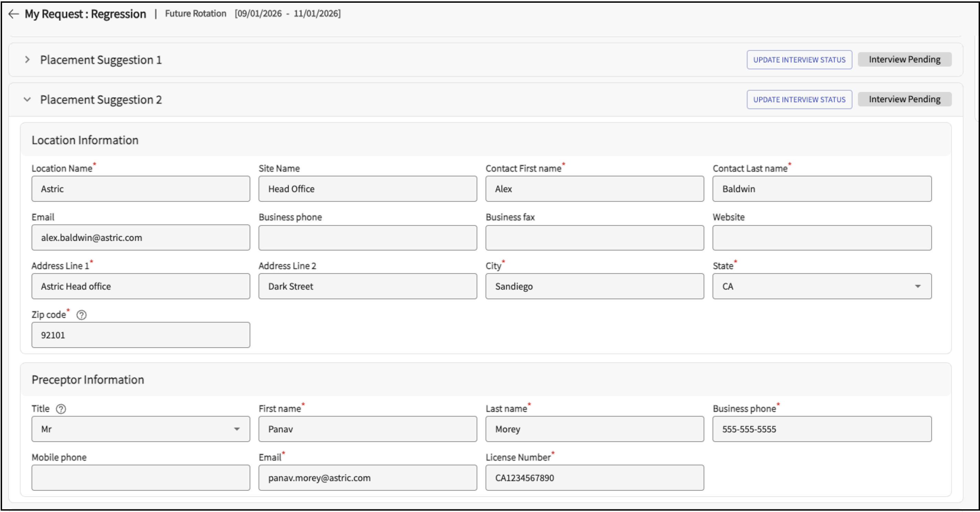Click the Location Name field containing Astric
The width and height of the screenshot is (980, 512).
(x=141, y=189)
